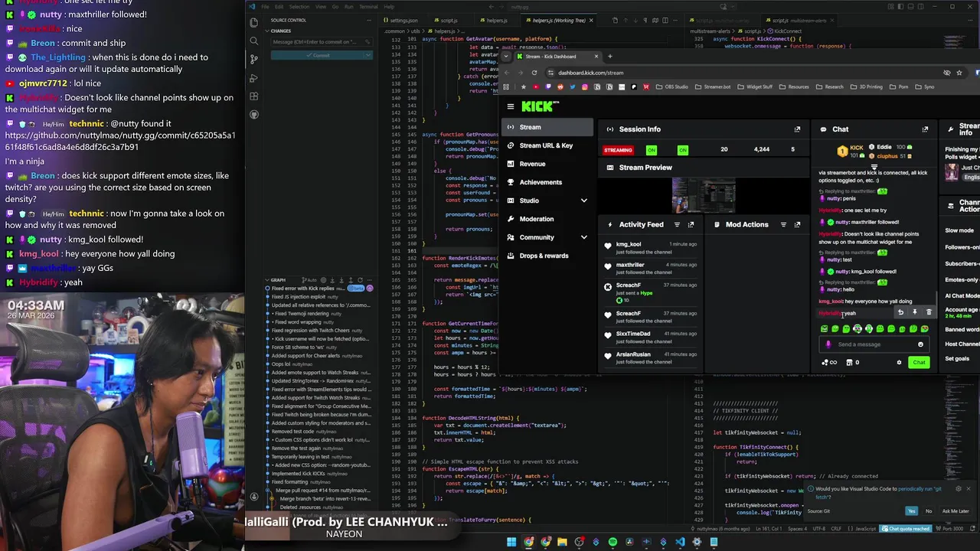Open the Instagram bookmark icon
980x551 pixels.
pyautogui.click(x=584, y=87)
